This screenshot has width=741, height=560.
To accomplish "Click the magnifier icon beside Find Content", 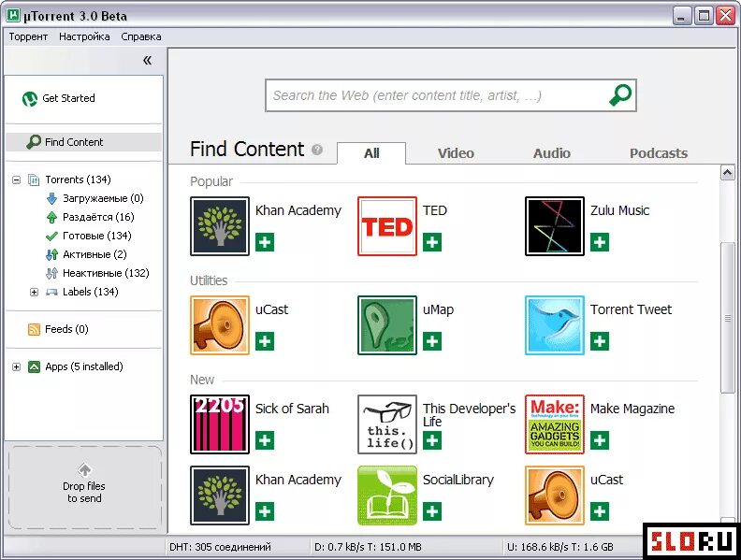I will click(34, 142).
